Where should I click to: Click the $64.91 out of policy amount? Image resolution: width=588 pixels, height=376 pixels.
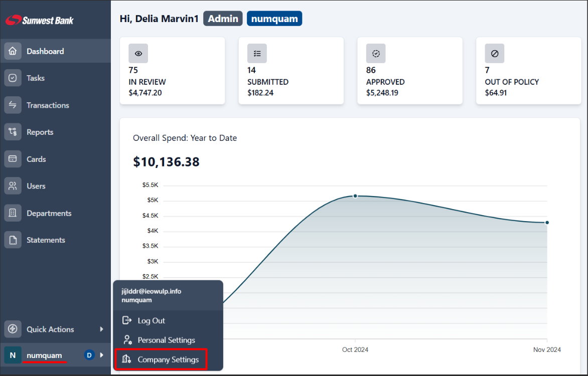(x=496, y=93)
